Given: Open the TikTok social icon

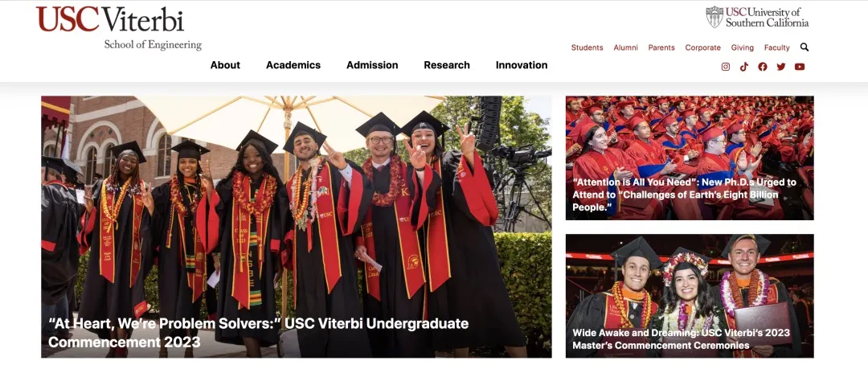Looking at the screenshot, I should pyautogui.click(x=744, y=67).
